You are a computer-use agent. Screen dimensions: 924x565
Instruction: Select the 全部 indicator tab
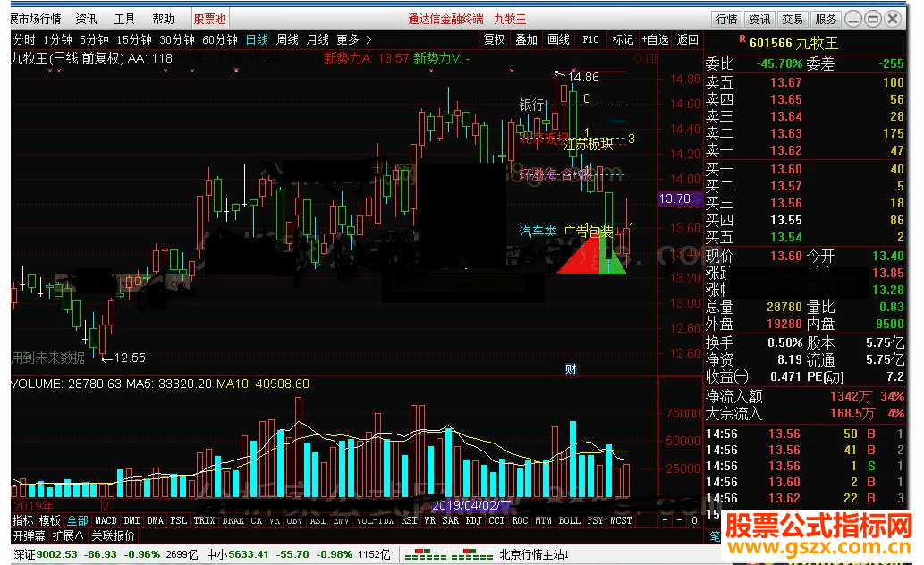[77, 520]
